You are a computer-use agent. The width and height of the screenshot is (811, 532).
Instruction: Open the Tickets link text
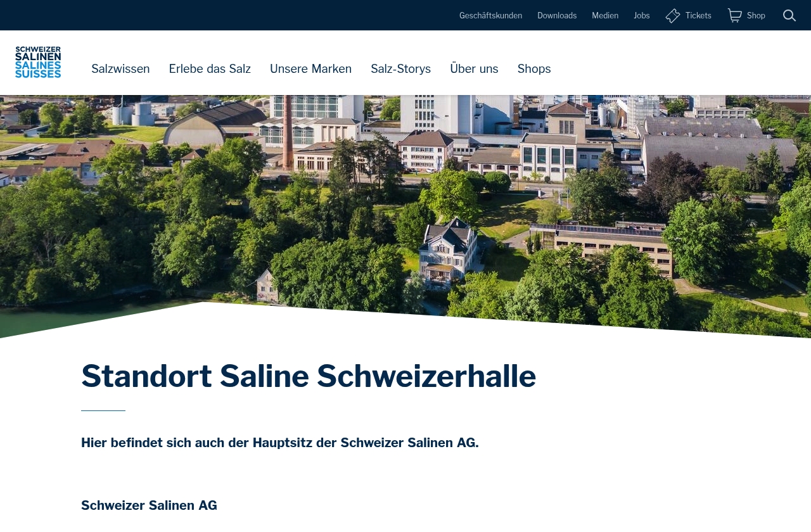click(698, 16)
